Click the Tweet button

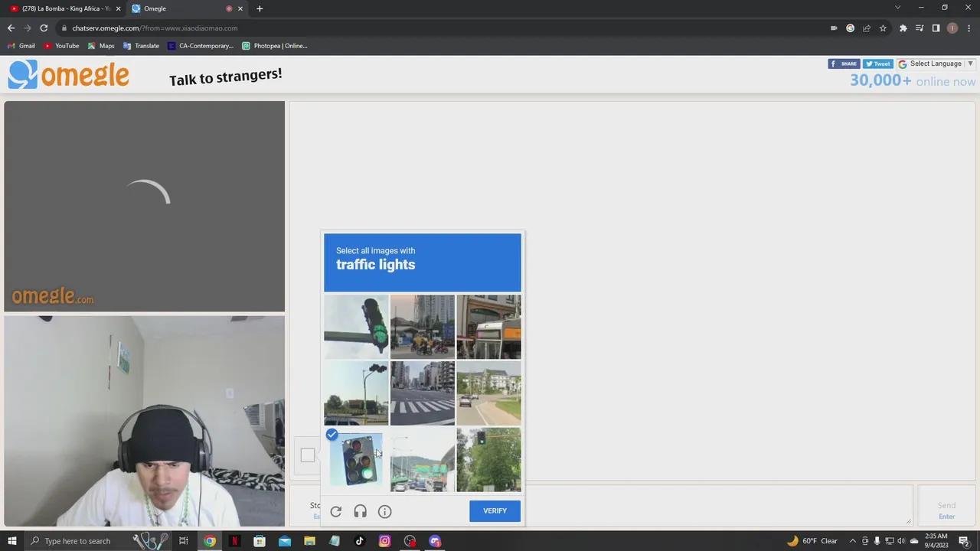(x=877, y=64)
